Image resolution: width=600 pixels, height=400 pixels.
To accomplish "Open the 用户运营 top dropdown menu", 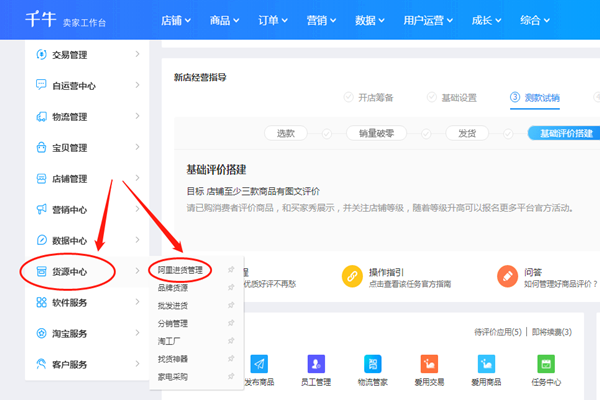I will (x=428, y=20).
